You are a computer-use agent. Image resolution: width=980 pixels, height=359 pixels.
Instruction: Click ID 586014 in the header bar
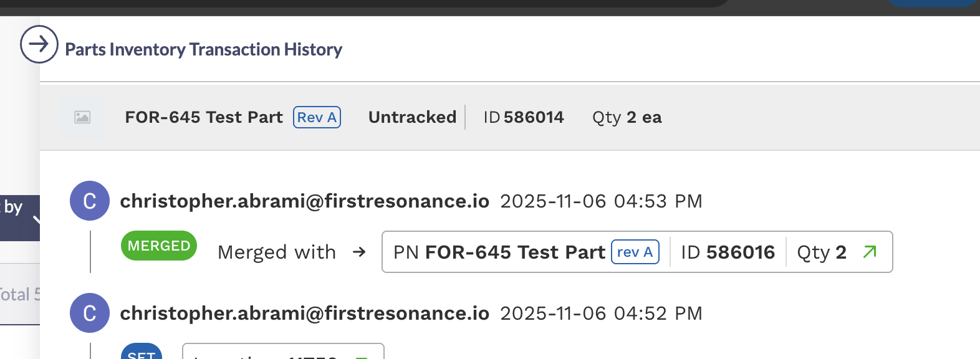(524, 117)
